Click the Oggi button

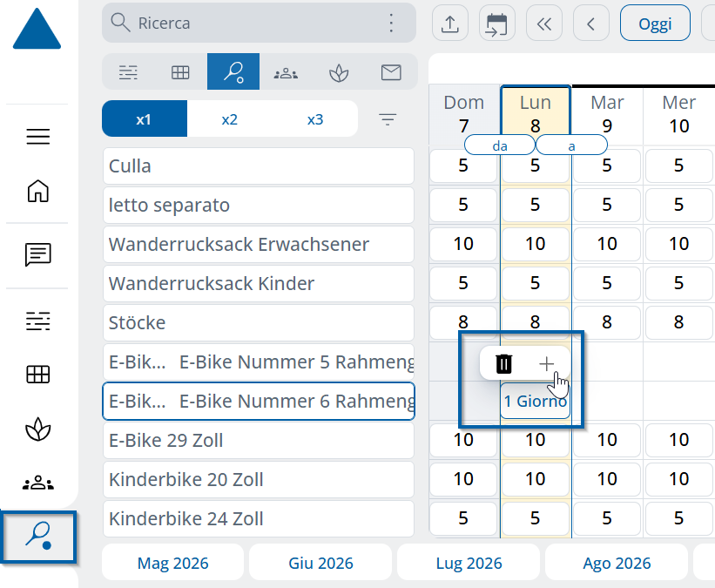coord(655,24)
